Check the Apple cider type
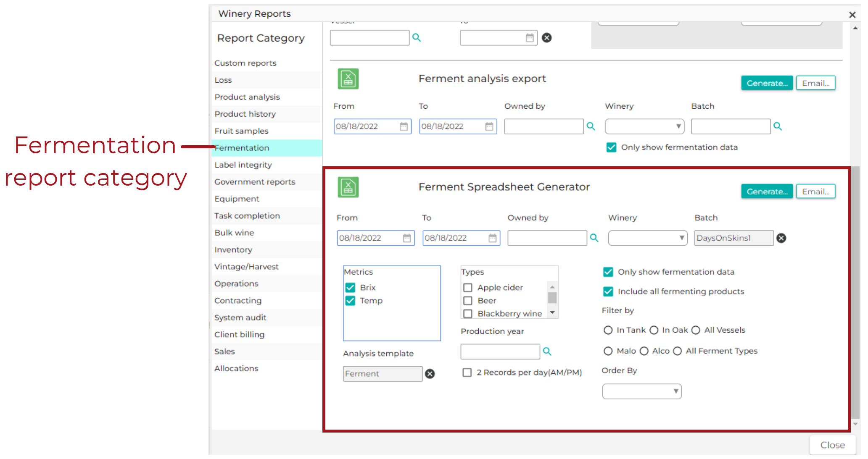The width and height of the screenshot is (868, 459). [x=467, y=288]
